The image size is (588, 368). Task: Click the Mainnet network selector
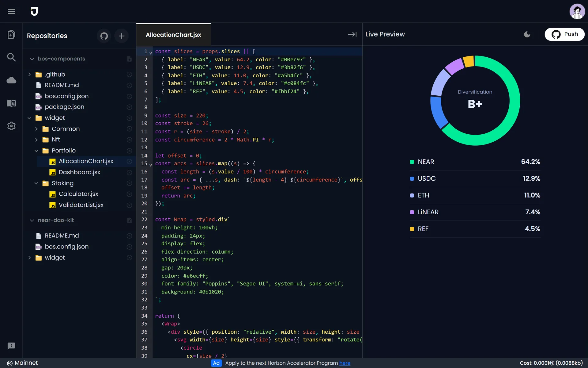click(x=22, y=363)
